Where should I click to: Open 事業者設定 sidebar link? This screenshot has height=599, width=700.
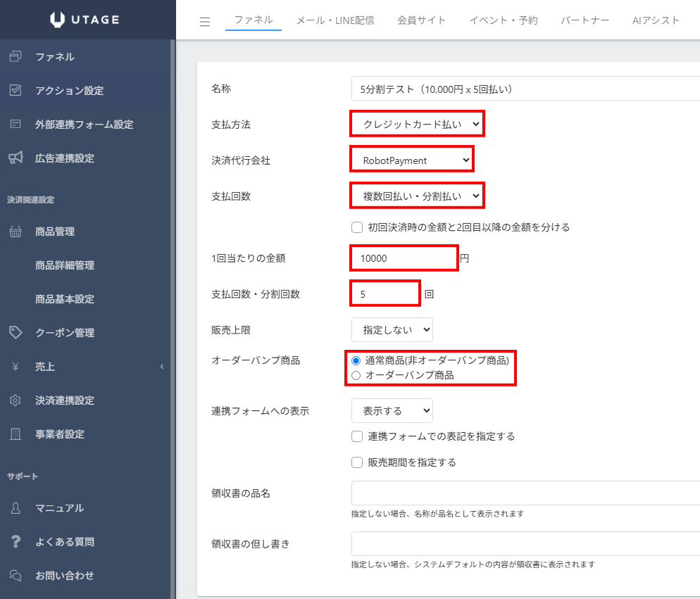(x=60, y=434)
